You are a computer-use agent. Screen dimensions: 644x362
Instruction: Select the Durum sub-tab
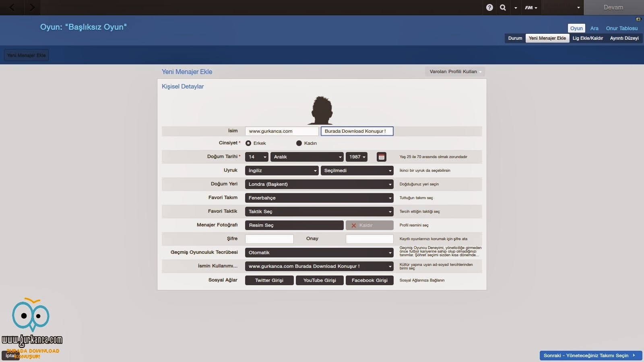515,38
